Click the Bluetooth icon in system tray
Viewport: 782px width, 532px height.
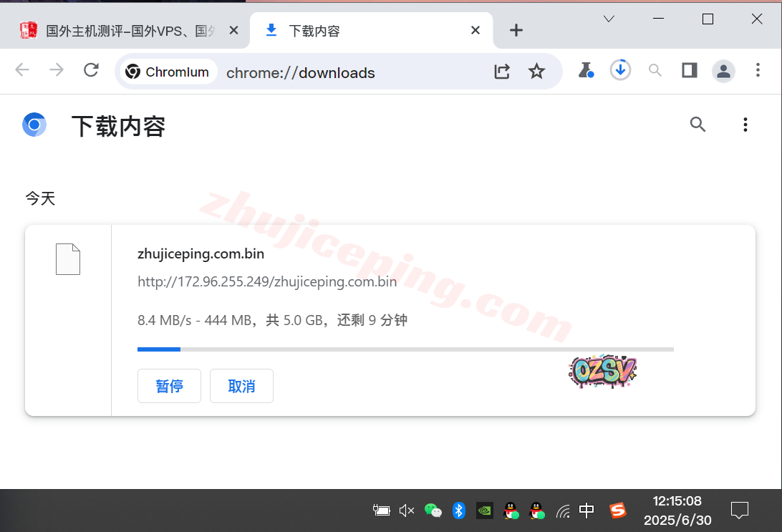[x=459, y=511]
